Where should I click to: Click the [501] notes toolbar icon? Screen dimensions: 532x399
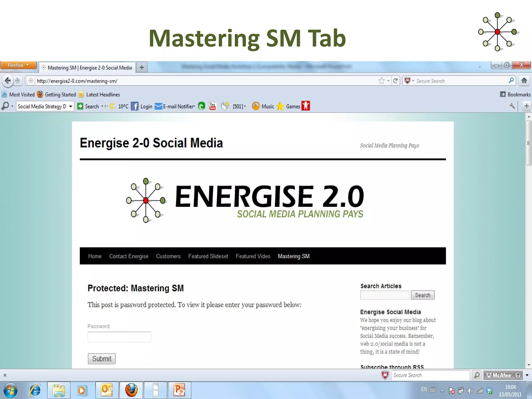[225, 106]
